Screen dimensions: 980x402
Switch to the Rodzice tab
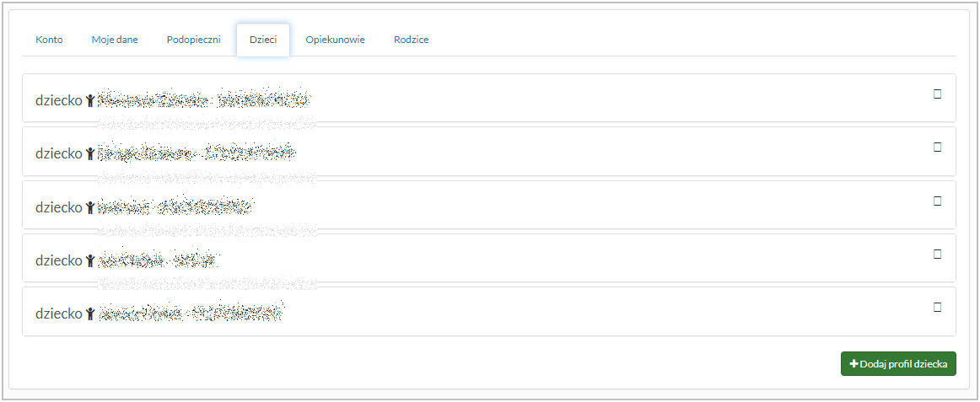(x=411, y=40)
